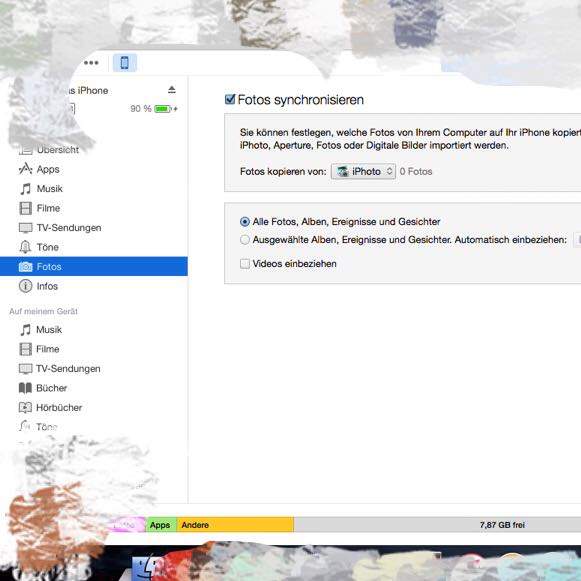Open the three-dots more menu
The width and height of the screenshot is (581, 581).
[x=91, y=63]
